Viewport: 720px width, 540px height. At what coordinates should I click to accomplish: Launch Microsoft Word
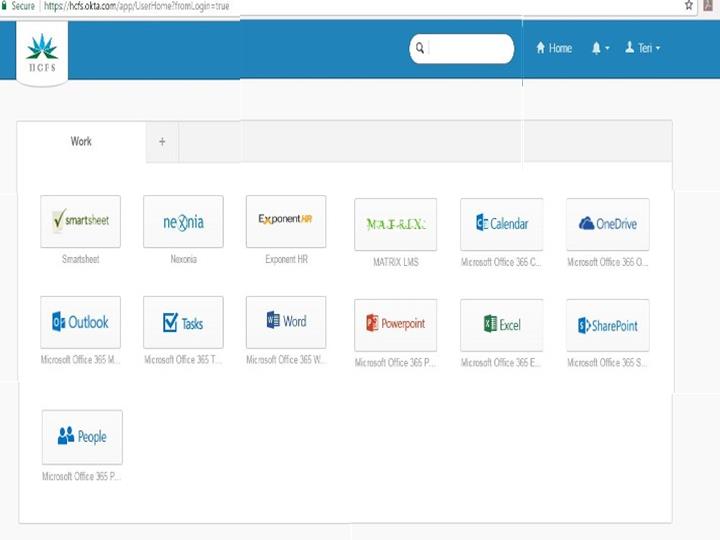point(286,322)
